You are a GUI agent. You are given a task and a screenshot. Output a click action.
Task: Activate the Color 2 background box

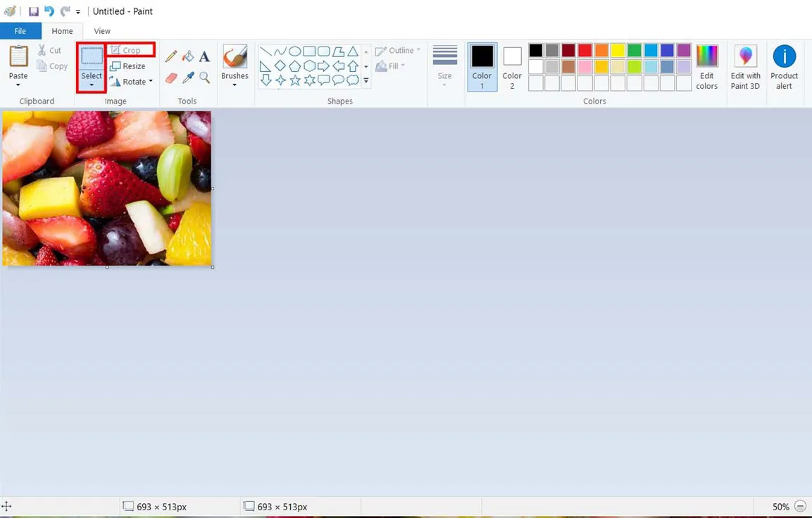(512, 67)
